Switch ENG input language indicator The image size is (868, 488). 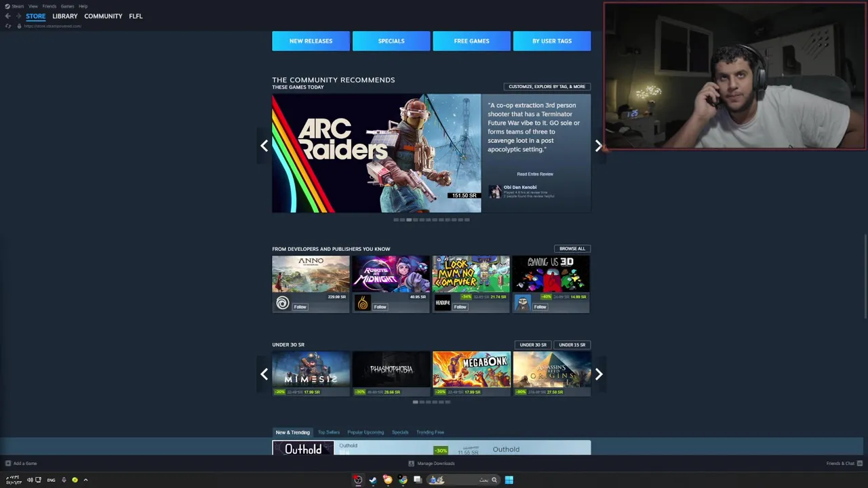[x=51, y=480]
